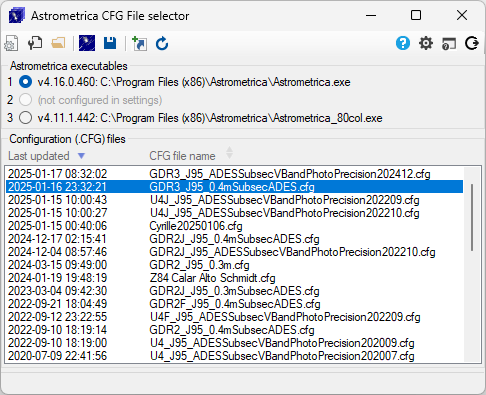486x395 pixels.
Task: Click the CFG file name column header
Action: coord(182,156)
